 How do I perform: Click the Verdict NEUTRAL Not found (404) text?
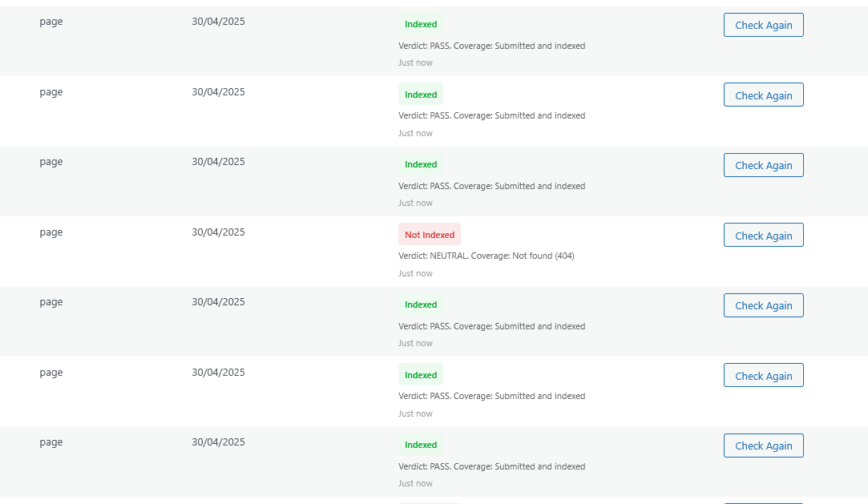486,256
